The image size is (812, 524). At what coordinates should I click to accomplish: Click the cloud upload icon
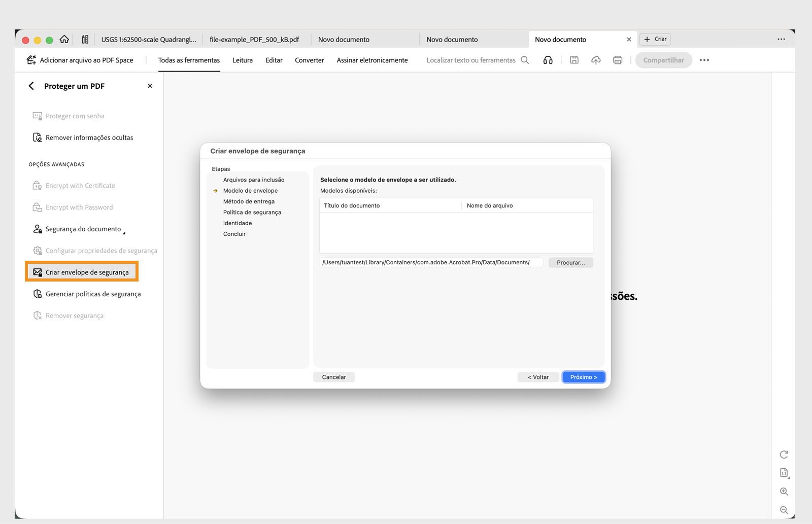coord(596,60)
